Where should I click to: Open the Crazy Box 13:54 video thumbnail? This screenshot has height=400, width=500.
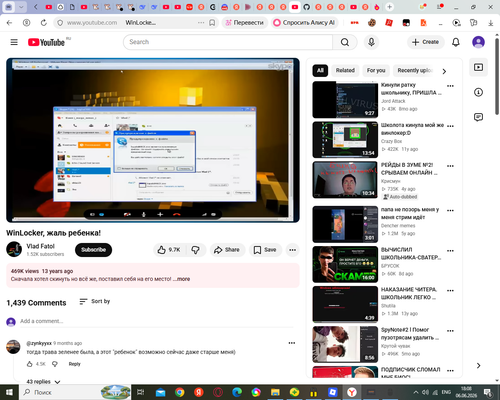[345, 140]
